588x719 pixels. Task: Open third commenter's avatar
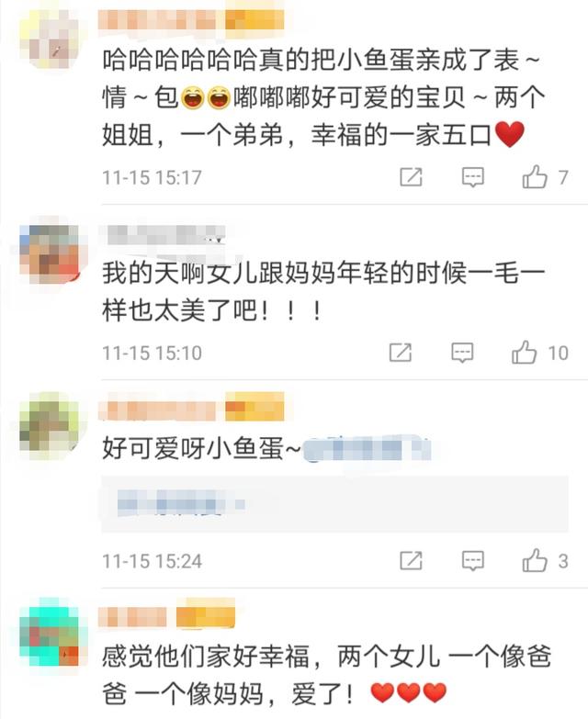coord(50,424)
